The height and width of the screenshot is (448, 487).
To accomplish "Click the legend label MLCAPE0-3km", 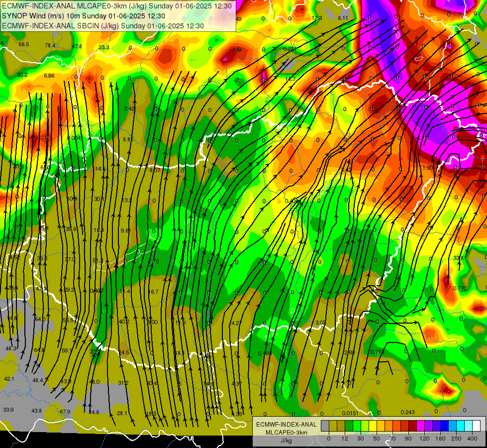I will click(x=287, y=433).
